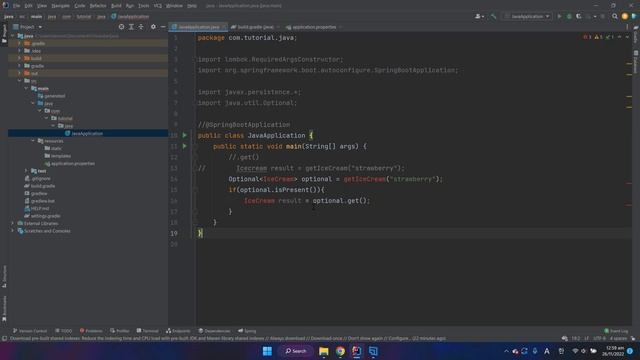This screenshot has width=640, height=360.
Task: Click Run with Coverage icon
Action: pyautogui.click(x=578, y=16)
